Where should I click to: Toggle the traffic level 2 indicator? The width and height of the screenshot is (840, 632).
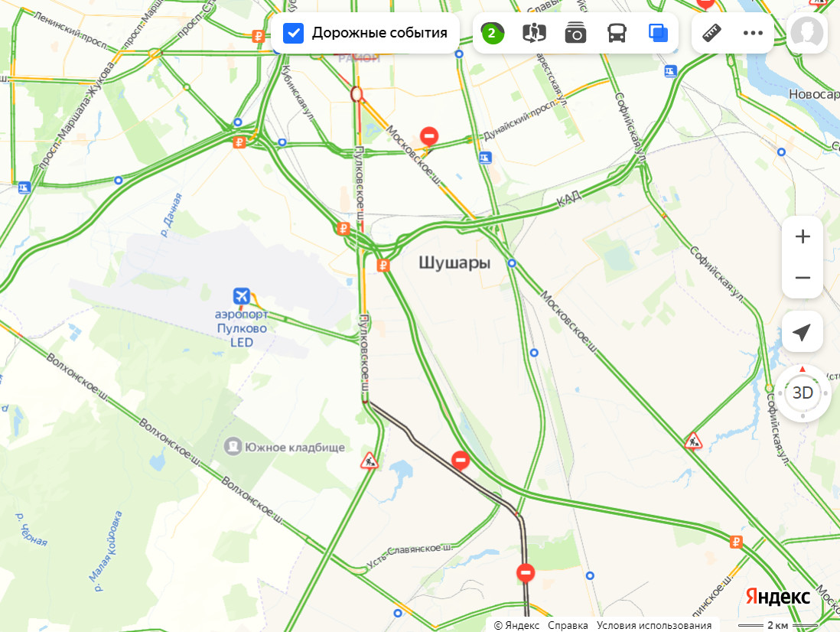coord(493,33)
